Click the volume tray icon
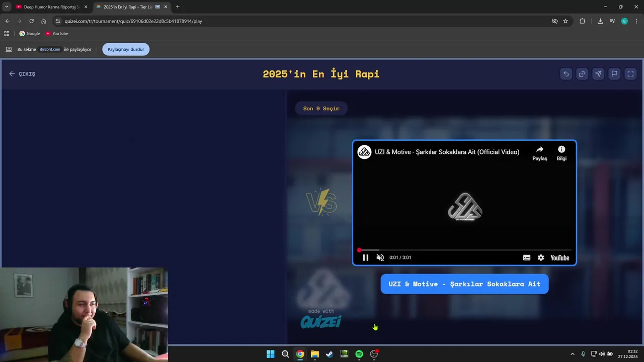This screenshot has width=644, height=362. coord(602,354)
